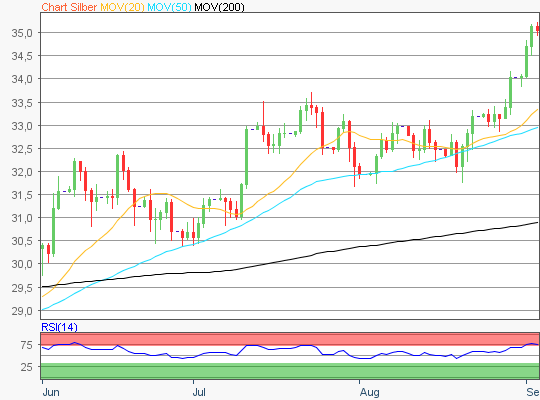Click the 'Chart Silber' title label
The image size is (540, 400).
(x=69, y=7)
